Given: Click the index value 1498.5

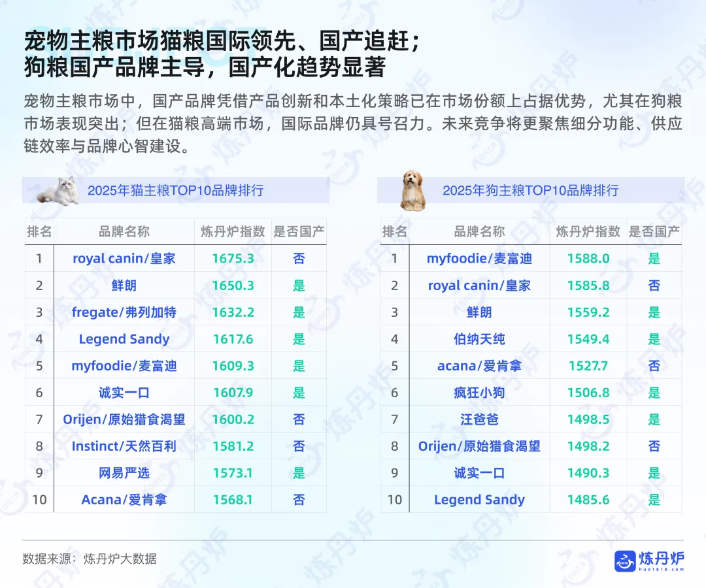Looking at the screenshot, I should 588,419.
